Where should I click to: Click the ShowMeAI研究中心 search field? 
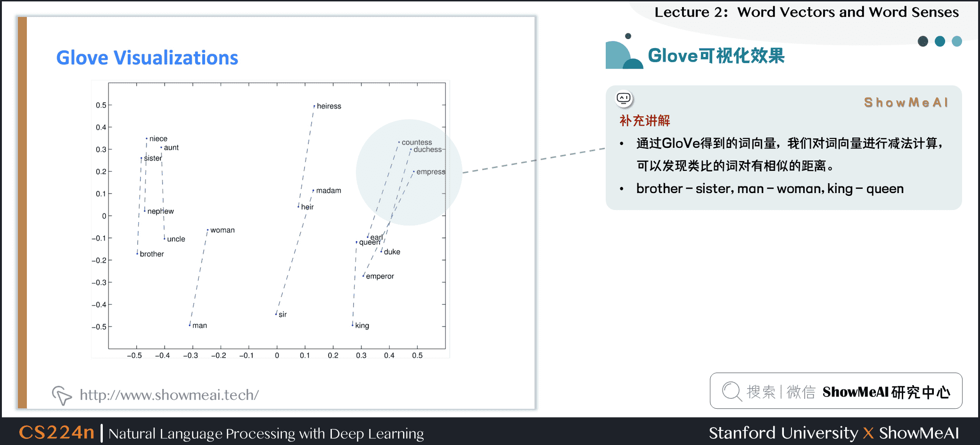[836, 391]
